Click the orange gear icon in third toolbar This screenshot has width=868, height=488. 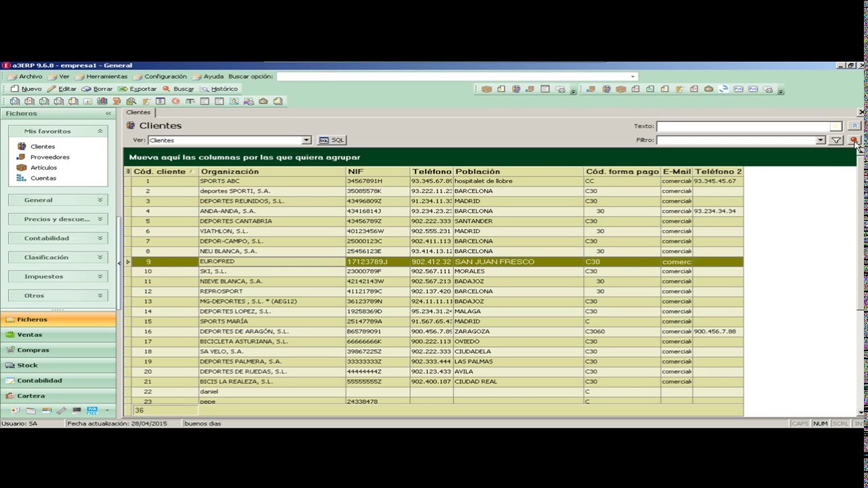pyautogui.click(x=175, y=101)
